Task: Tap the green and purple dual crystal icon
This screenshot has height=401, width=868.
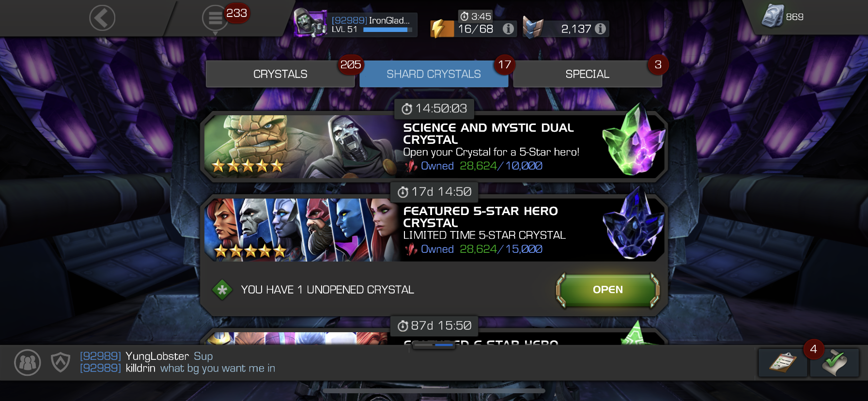Action: pyautogui.click(x=633, y=142)
